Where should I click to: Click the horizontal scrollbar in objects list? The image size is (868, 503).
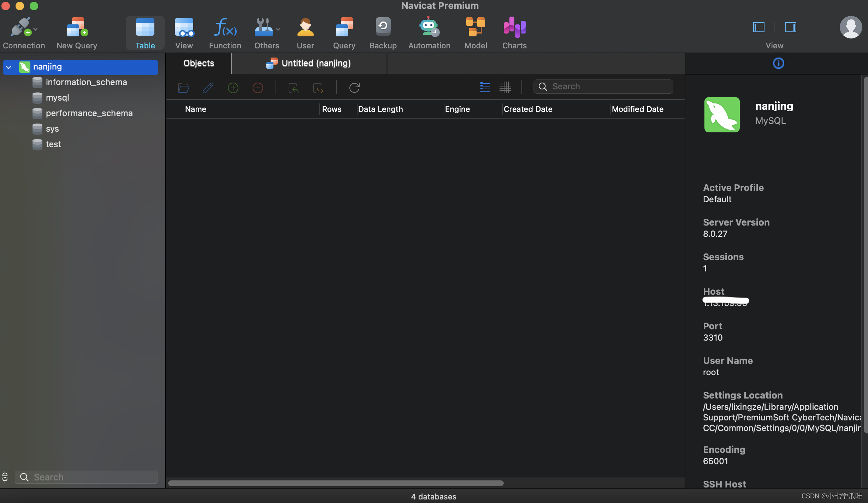[x=336, y=483]
